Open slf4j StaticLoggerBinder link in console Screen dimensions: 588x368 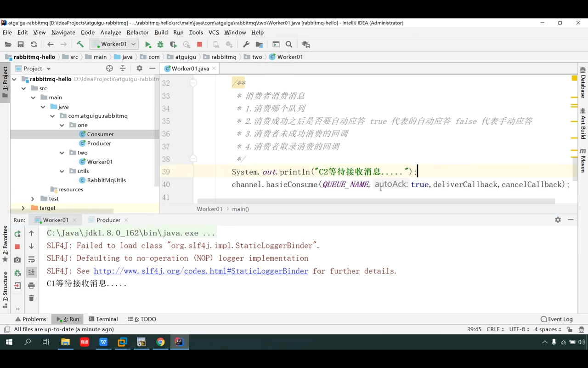click(x=201, y=271)
